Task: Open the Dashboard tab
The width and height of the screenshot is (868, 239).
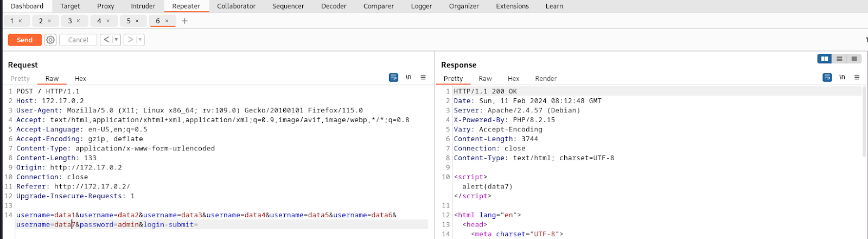Action: click(x=27, y=6)
